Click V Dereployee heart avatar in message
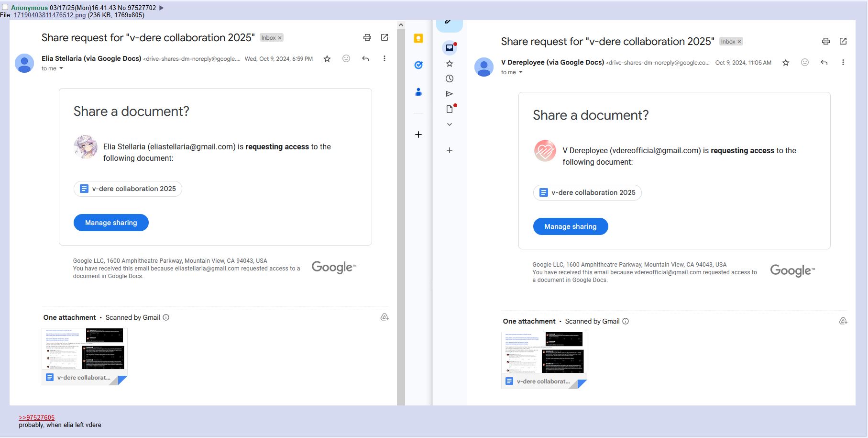 545,150
